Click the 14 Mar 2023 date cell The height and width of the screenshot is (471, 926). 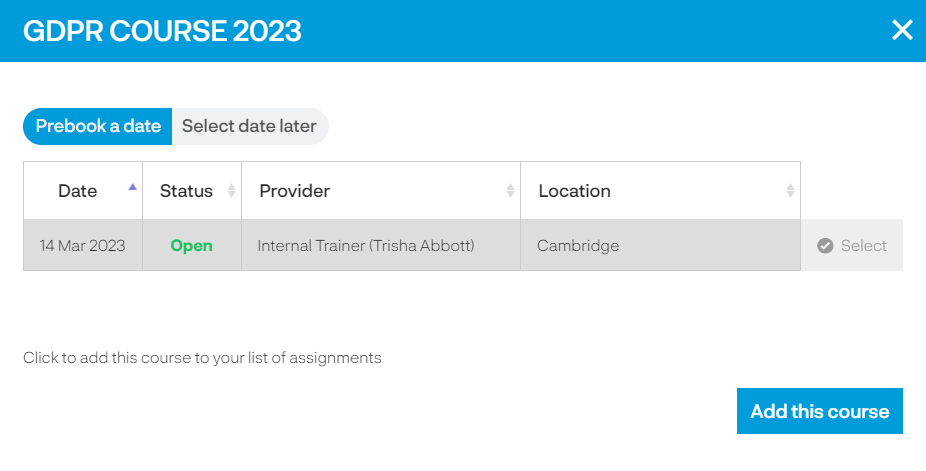tap(83, 246)
